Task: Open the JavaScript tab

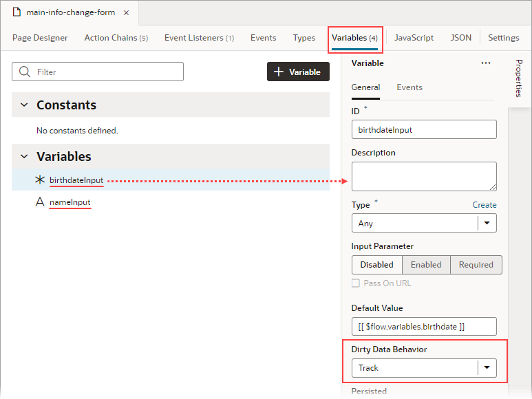Action: point(414,38)
